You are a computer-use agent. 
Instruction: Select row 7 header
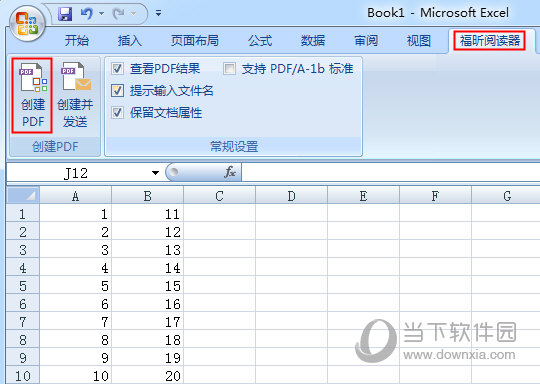tap(23, 322)
